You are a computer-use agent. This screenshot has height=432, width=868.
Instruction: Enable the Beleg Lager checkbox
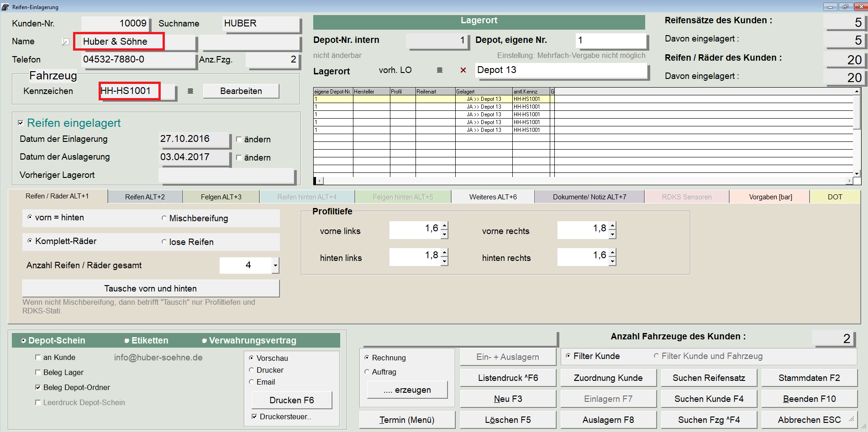click(38, 372)
